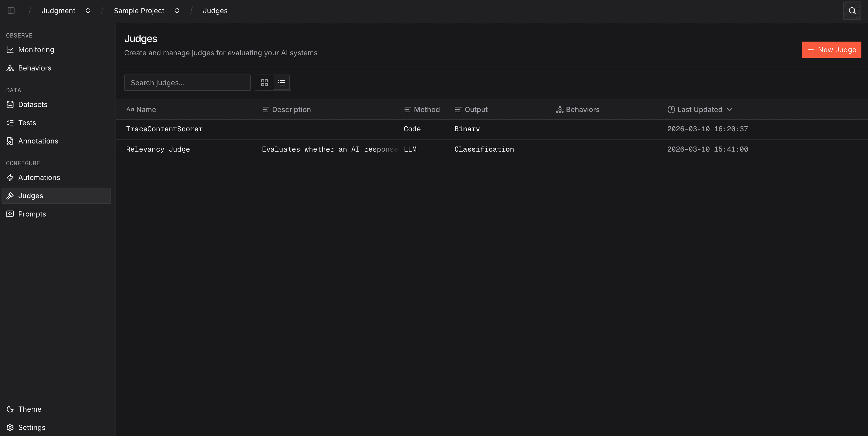Open the Relevancy Judge entry
Viewport: 868px width, 436px height.
[158, 149]
